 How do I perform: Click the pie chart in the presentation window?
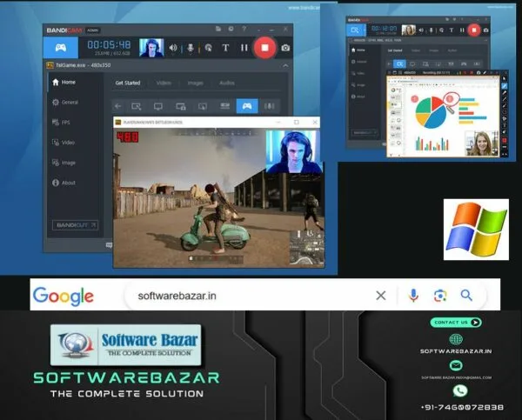[432, 112]
